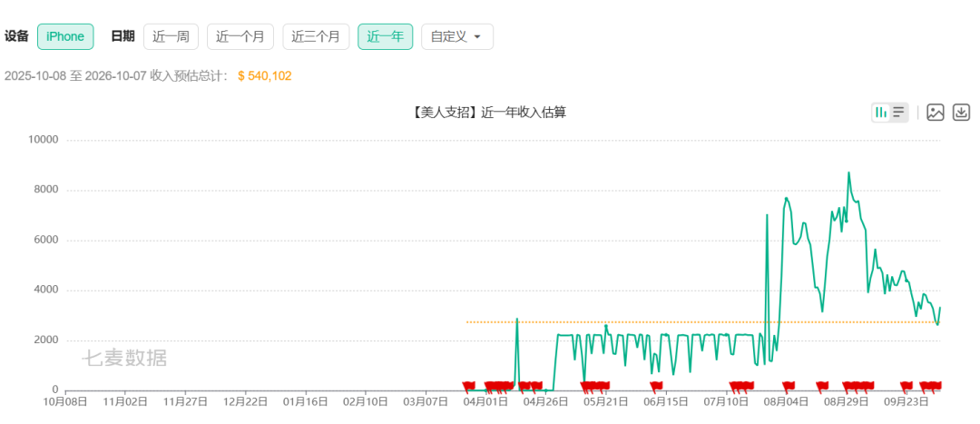The height and width of the screenshot is (424, 980).
Task: Click the 04月26日 axis date
Action: coord(545,402)
